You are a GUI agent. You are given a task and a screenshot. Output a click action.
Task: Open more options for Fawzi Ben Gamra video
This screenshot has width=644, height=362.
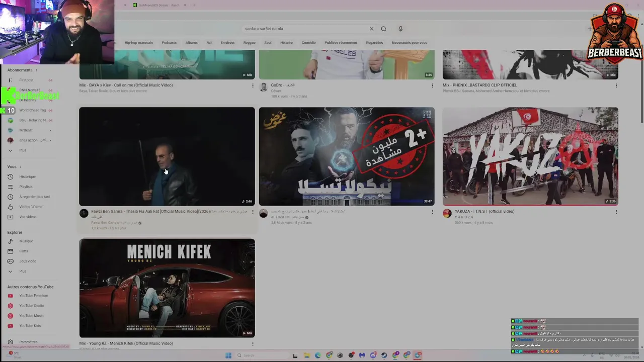click(253, 212)
